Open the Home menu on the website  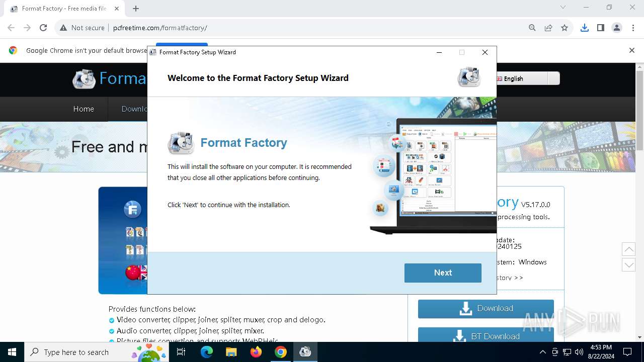point(84,109)
